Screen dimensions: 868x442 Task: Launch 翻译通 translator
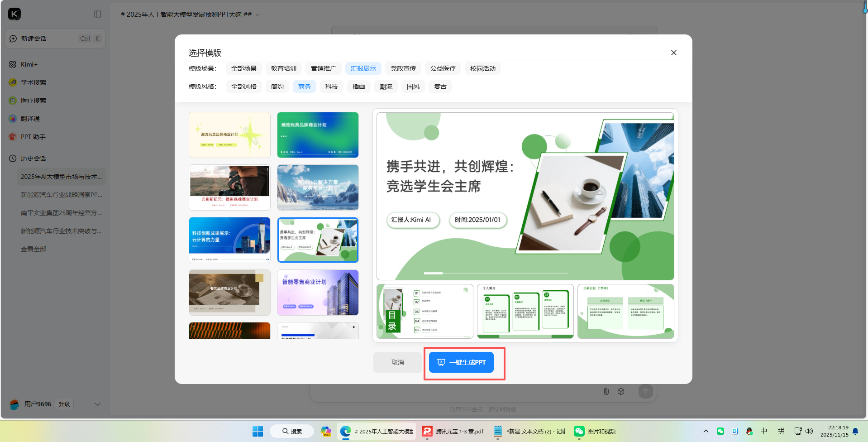click(32, 118)
